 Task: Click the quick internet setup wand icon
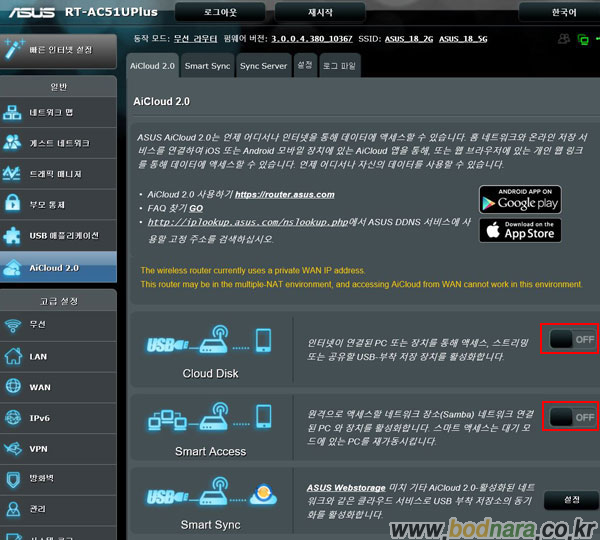tap(14, 50)
